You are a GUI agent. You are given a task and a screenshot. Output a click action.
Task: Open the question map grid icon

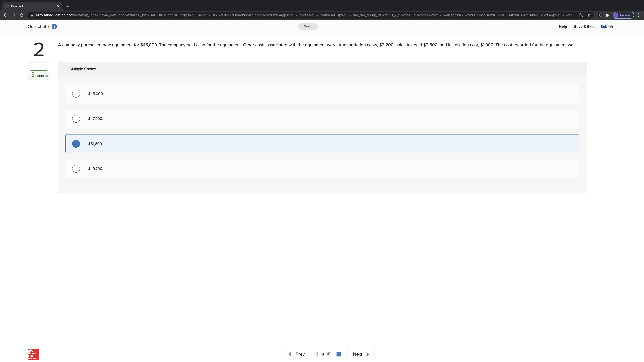339,354
